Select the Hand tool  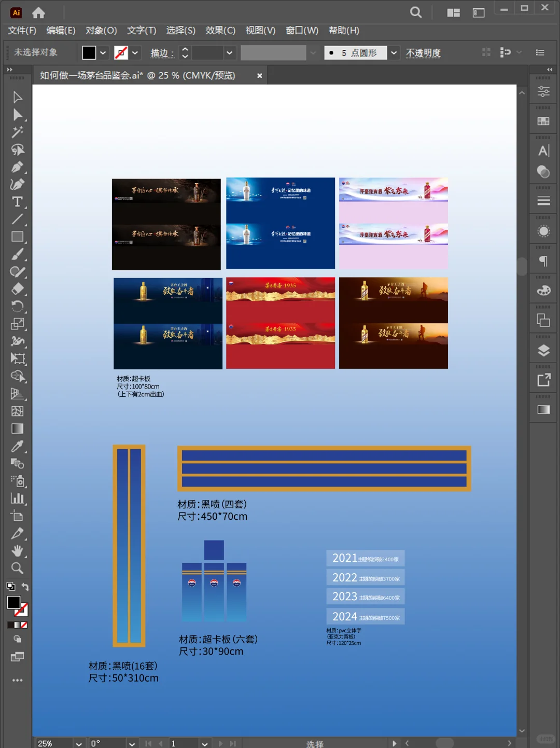[18, 551]
